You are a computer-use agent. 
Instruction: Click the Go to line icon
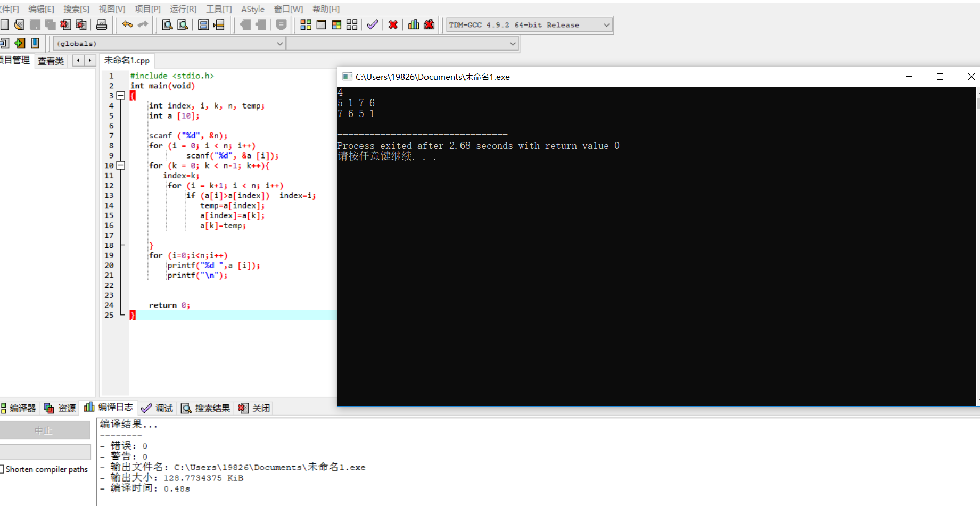pyautogui.click(x=219, y=24)
